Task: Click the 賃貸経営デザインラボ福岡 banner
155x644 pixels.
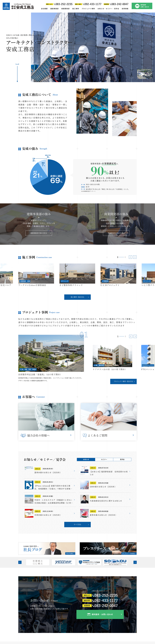Action: click(x=89, y=562)
